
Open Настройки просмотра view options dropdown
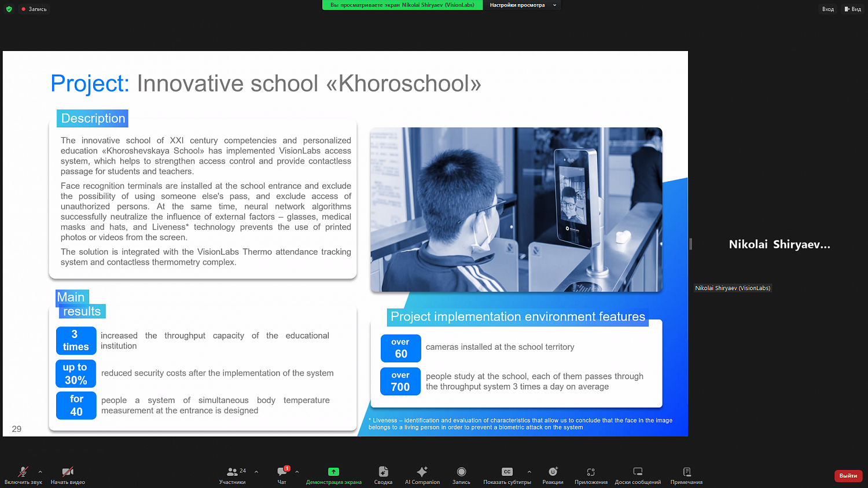[x=522, y=5]
